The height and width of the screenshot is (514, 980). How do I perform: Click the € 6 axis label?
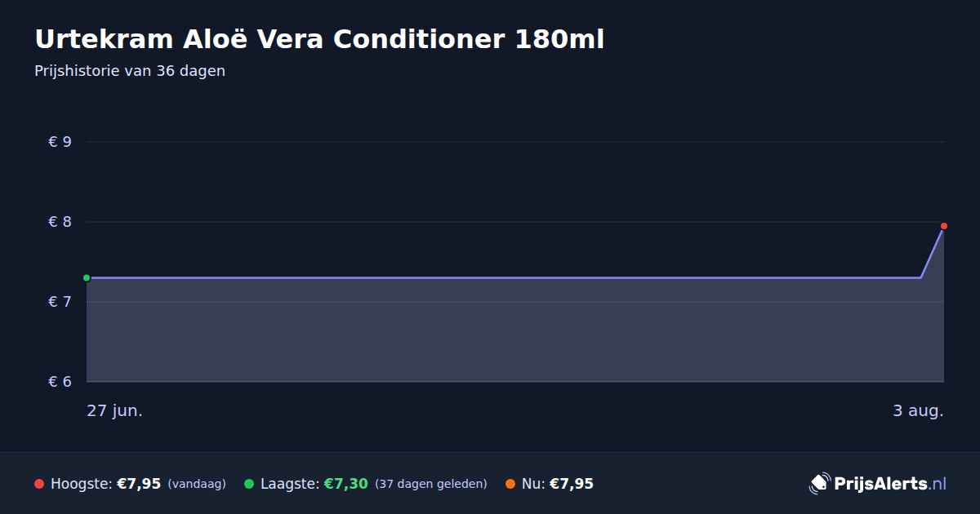[60, 382]
